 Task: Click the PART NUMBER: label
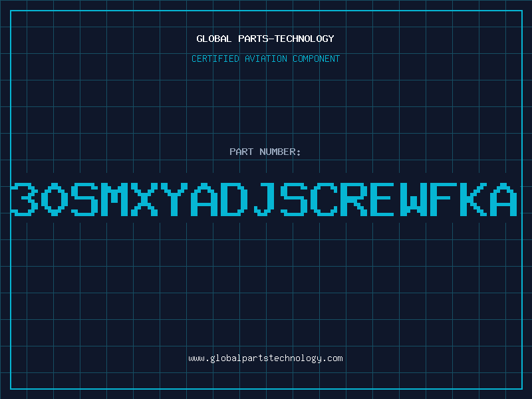pyautogui.click(x=265, y=152)
